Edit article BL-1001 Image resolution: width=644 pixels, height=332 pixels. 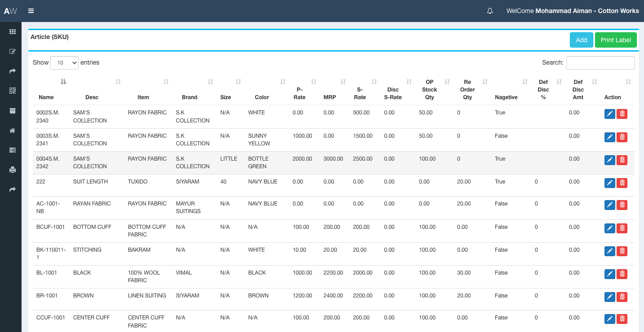pyautogui.click(x=610, y=274)
